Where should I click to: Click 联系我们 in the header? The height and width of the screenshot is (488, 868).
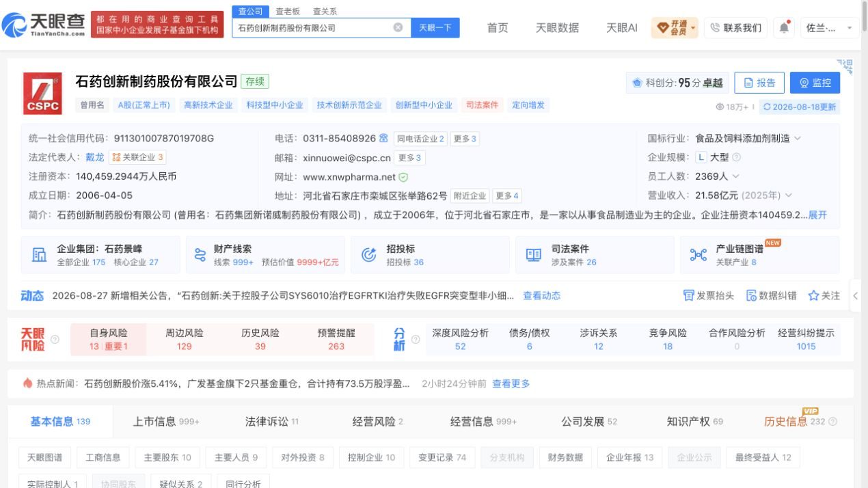pos(735,27)
